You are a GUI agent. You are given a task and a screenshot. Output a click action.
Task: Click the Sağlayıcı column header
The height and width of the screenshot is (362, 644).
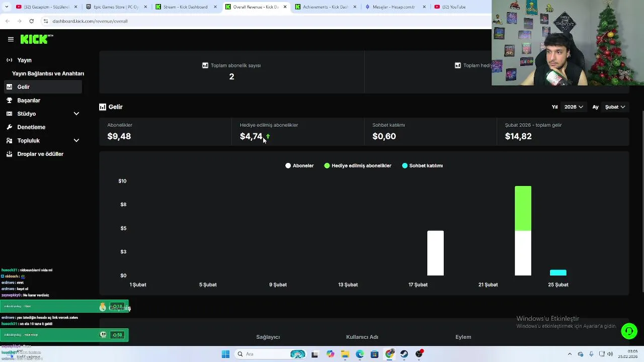pyautogui.click(x=268, y=337)
